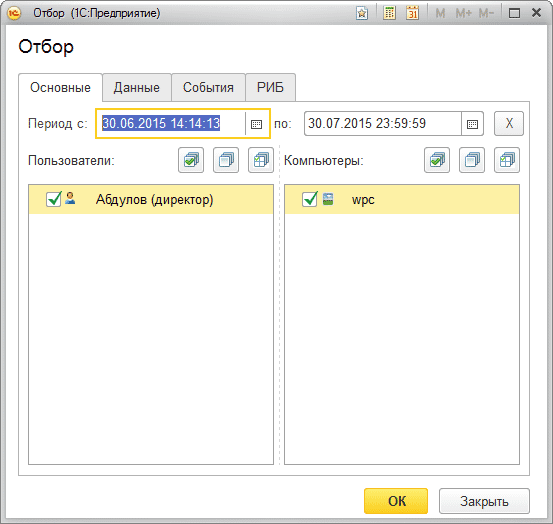This screenshot has width=553, height=524.
Task: Open the calculator icon in title bar
Action: [389, 13]
